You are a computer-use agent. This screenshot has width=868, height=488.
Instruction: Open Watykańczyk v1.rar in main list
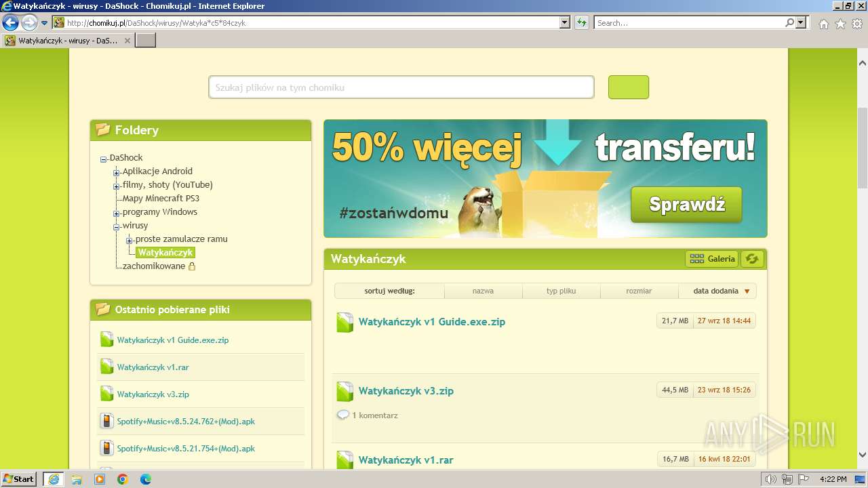(x=406, y=460)
